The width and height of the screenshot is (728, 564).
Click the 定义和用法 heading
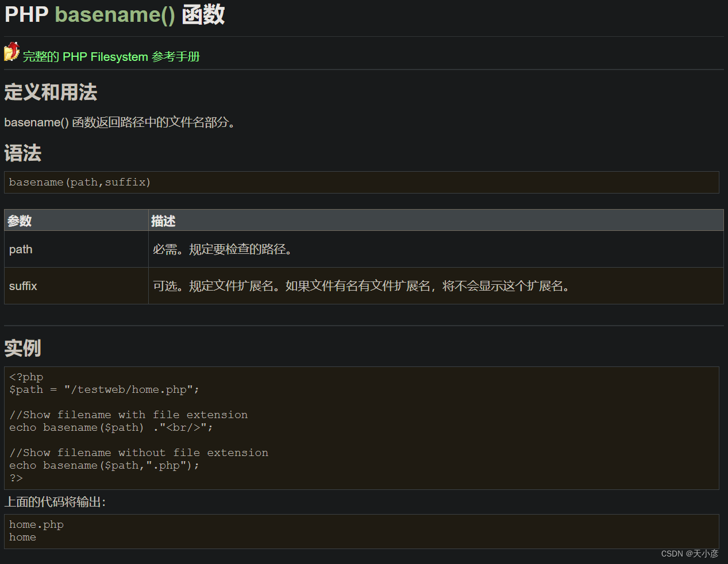(x=50, y=92)
